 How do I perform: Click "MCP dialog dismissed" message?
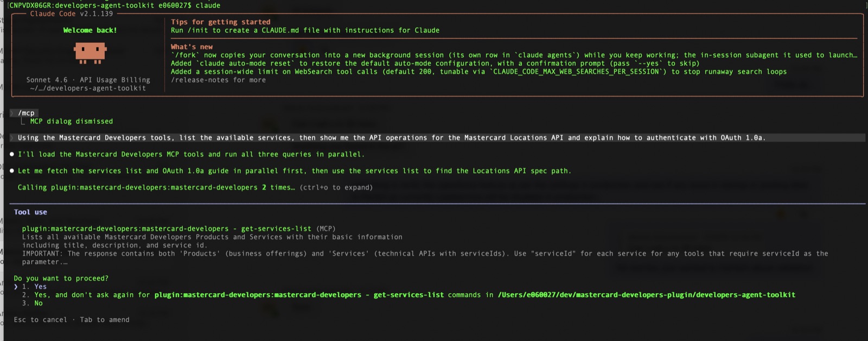point(72,121)
